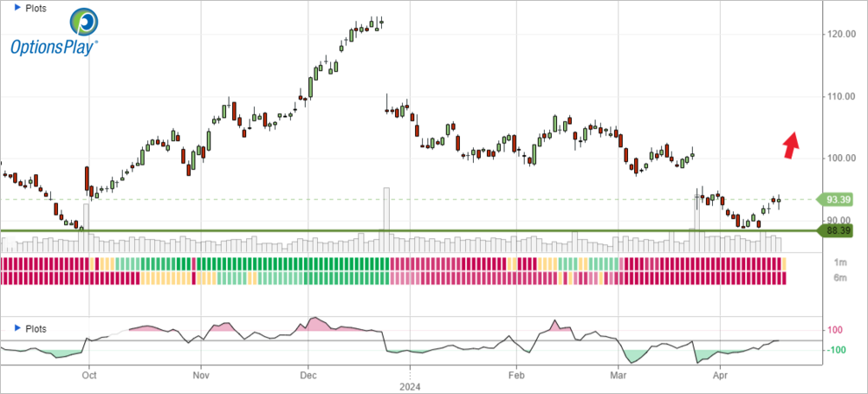Click the 2024 year axis label

410,385
